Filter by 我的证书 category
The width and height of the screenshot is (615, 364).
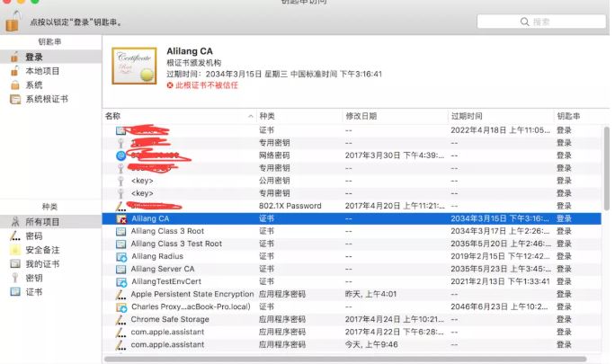51,264
